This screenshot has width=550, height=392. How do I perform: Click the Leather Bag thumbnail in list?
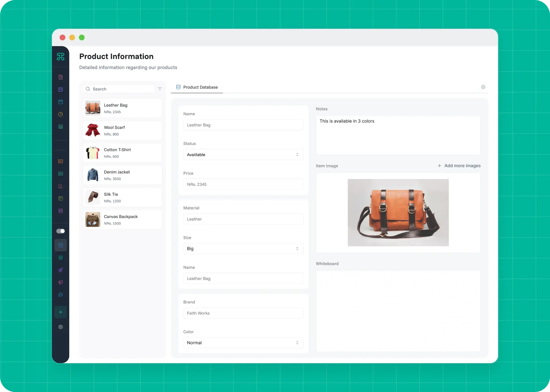pyautogui.click(x=93, y=108)
